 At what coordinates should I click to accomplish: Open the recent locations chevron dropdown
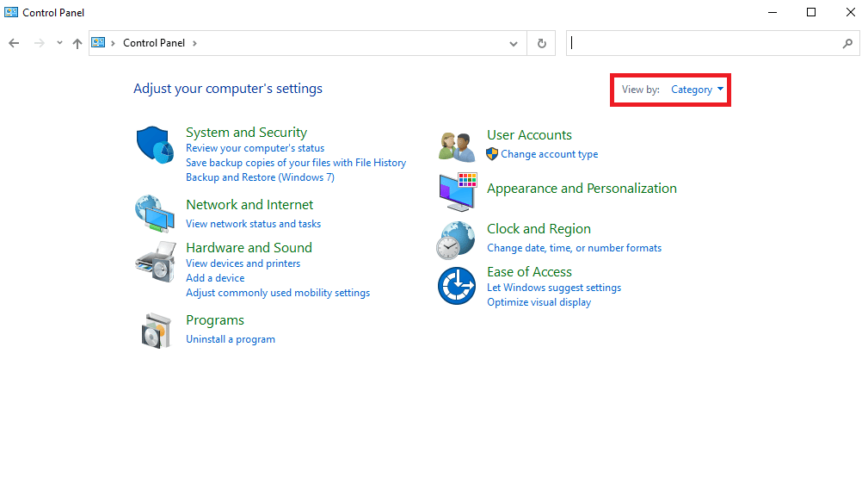pos(59,43)
